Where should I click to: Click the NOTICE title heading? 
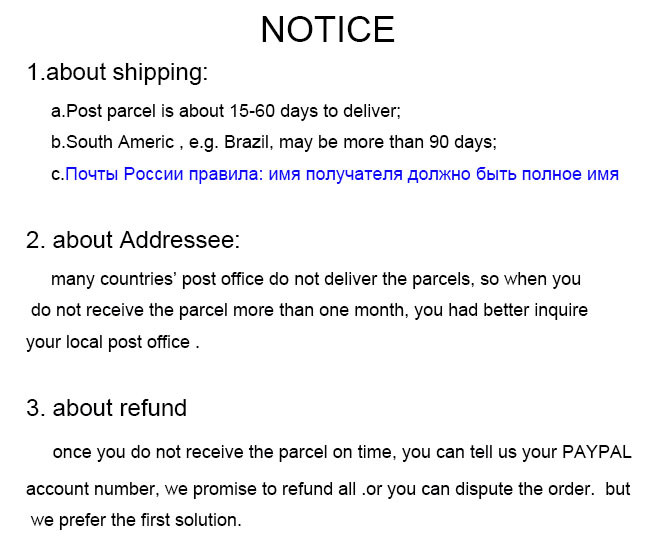tap(328, 29)
